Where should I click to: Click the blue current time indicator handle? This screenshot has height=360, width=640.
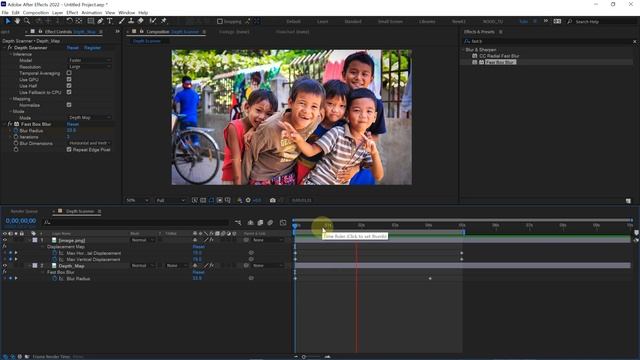click(295, 225)
